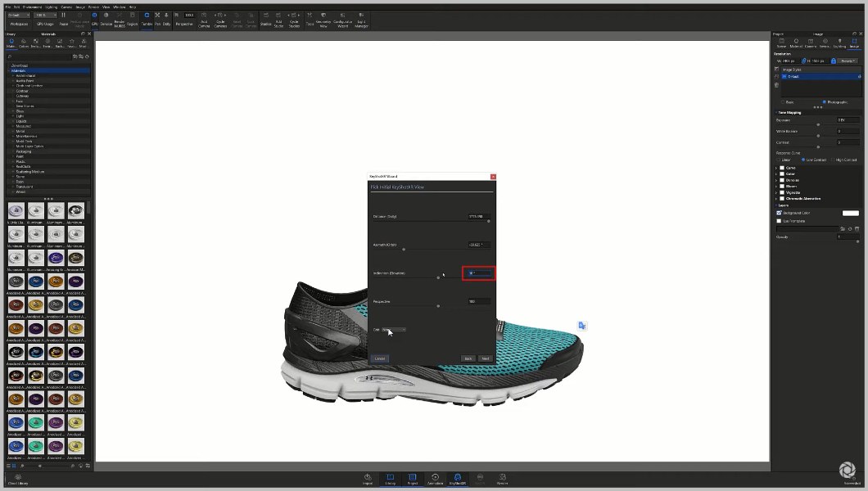Open the Presets dropdown in Resolution
The image size is (868, 491).
(x=849, y=61)
